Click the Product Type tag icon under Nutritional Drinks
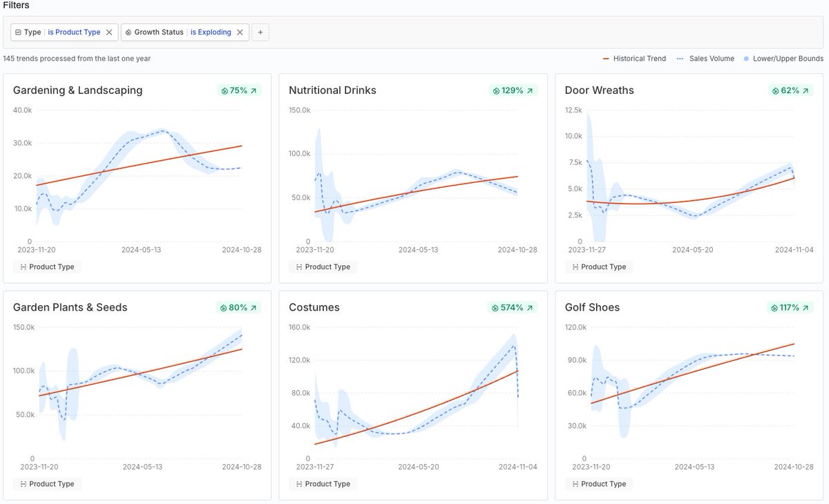 pyautogui.click(x=300, y=266)
